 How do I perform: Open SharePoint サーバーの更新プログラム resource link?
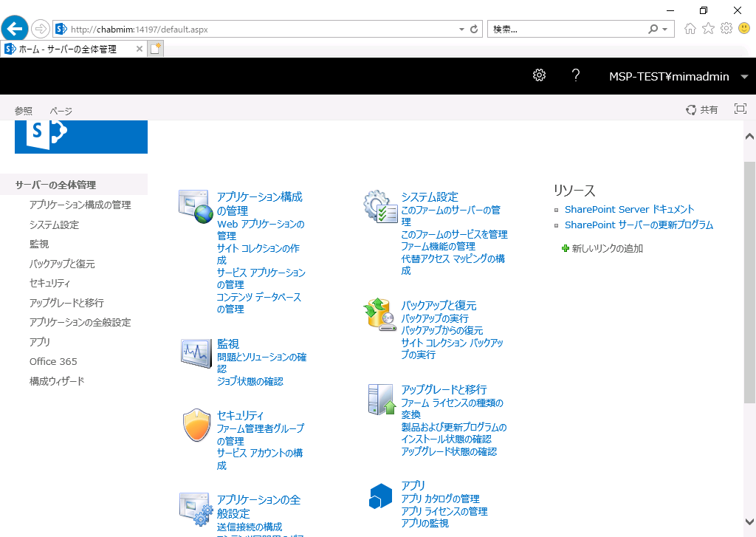click(x=639, y=225)
